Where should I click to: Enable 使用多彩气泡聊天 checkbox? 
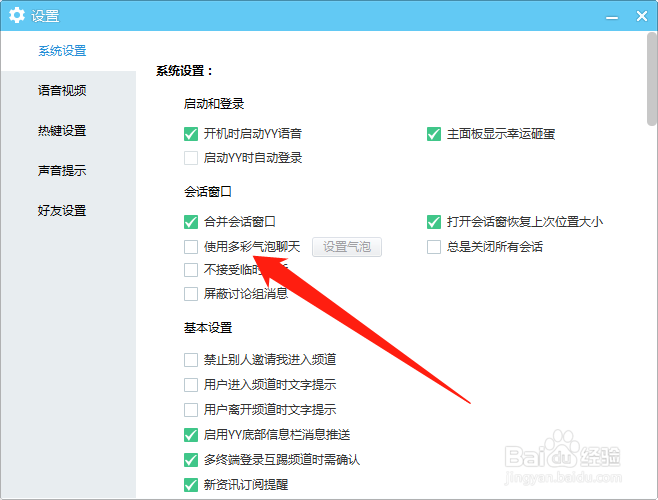click(191, 246)
